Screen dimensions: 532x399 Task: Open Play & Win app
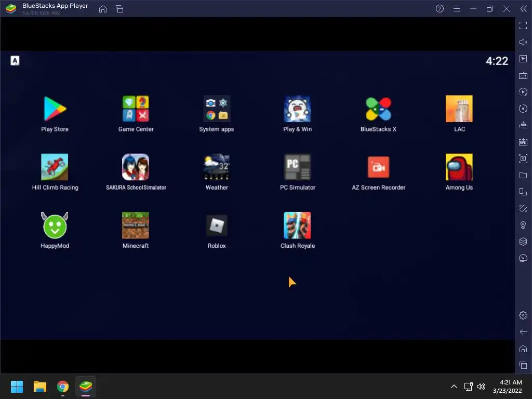click(x=297, y=109)
